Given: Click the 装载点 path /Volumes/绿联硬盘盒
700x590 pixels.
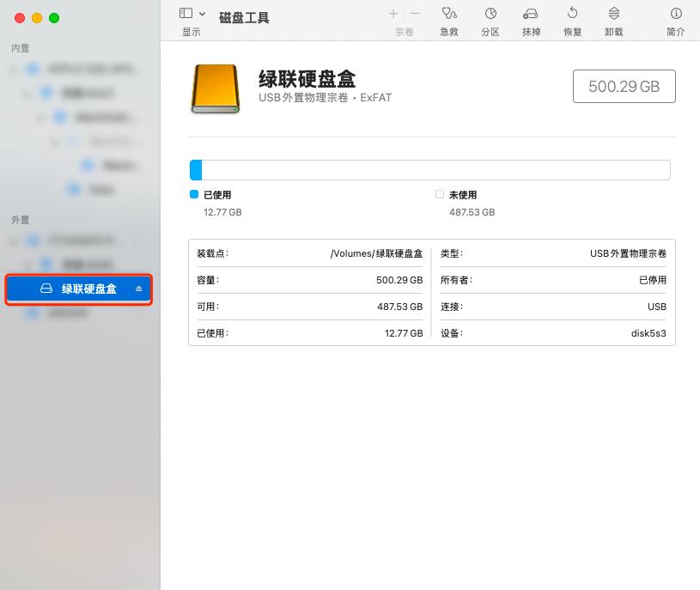Looking at the screenshot, I should [x=378, y=253].
